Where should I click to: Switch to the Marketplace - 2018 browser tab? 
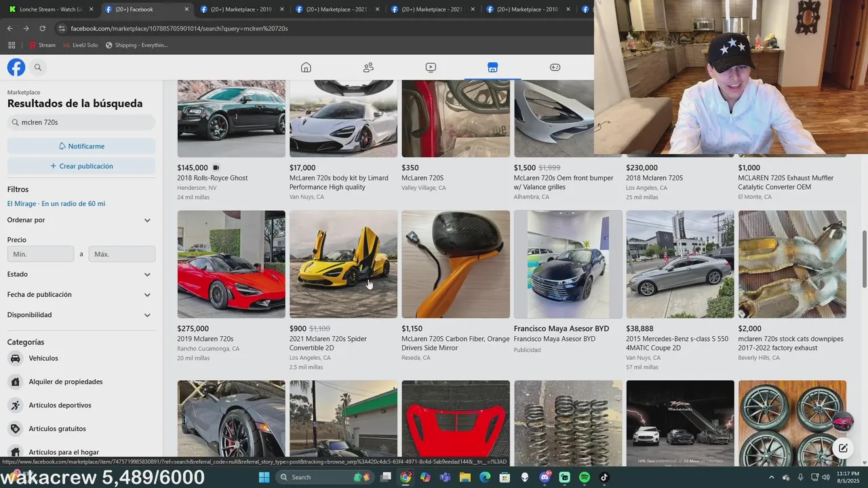click(528, 9)
